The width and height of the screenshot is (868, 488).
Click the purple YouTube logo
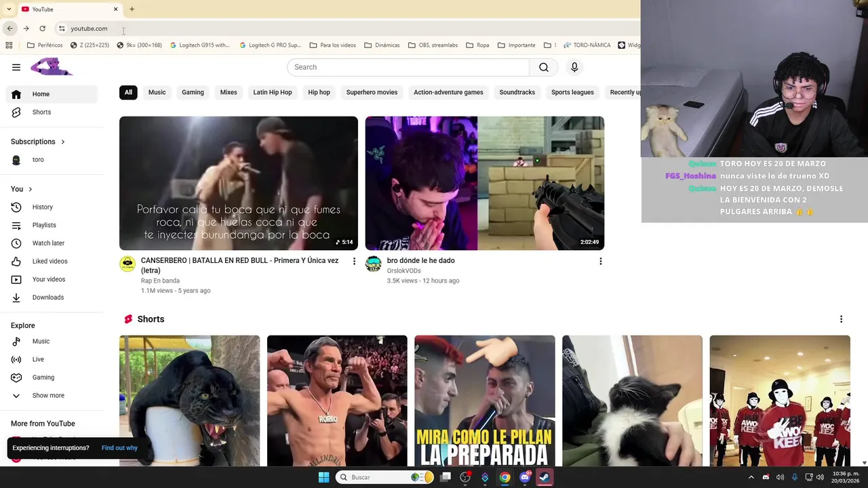click(52, 66)
